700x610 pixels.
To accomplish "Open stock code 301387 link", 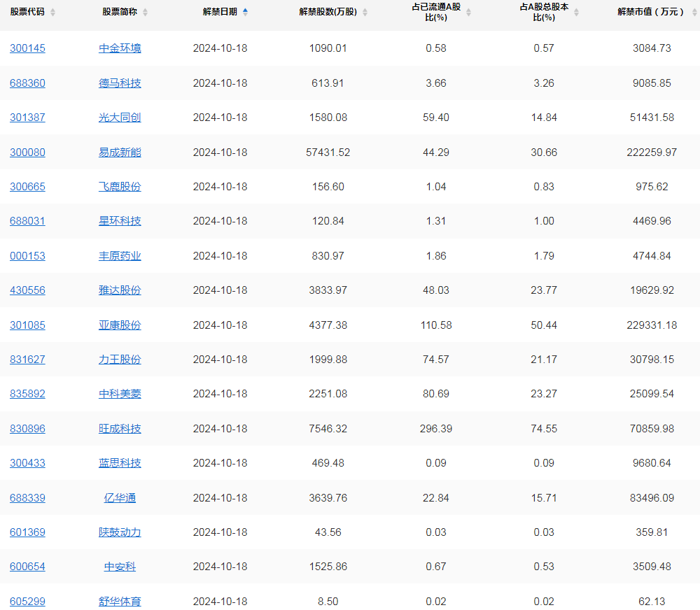I will pyautogui.click(x=28, y=118).
